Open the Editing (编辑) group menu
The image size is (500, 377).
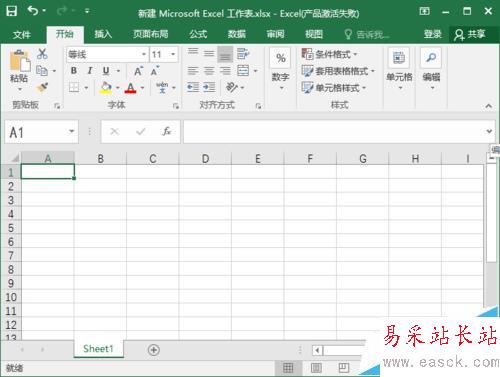(431, 69)
